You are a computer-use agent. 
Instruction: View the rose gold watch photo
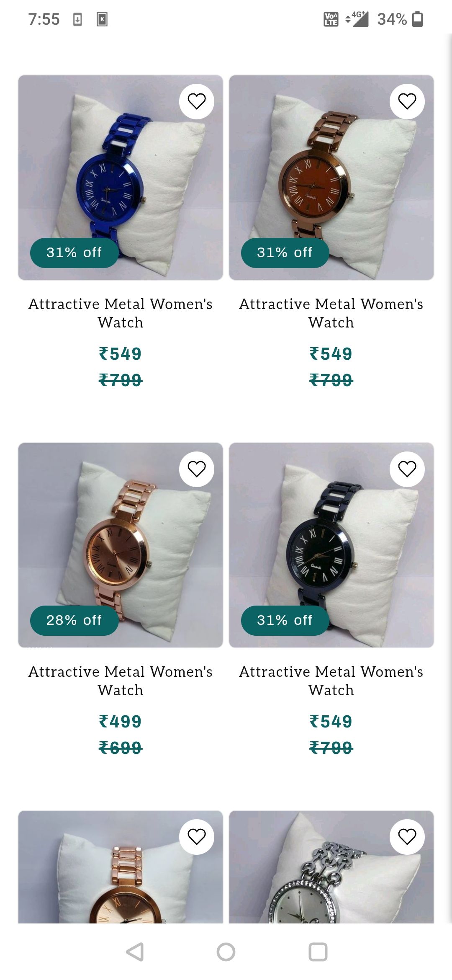coord(121,545)
